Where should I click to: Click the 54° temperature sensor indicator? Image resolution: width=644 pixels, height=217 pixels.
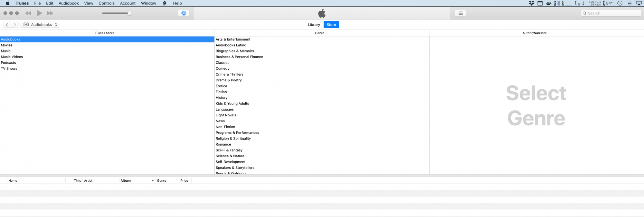(608, 3)
